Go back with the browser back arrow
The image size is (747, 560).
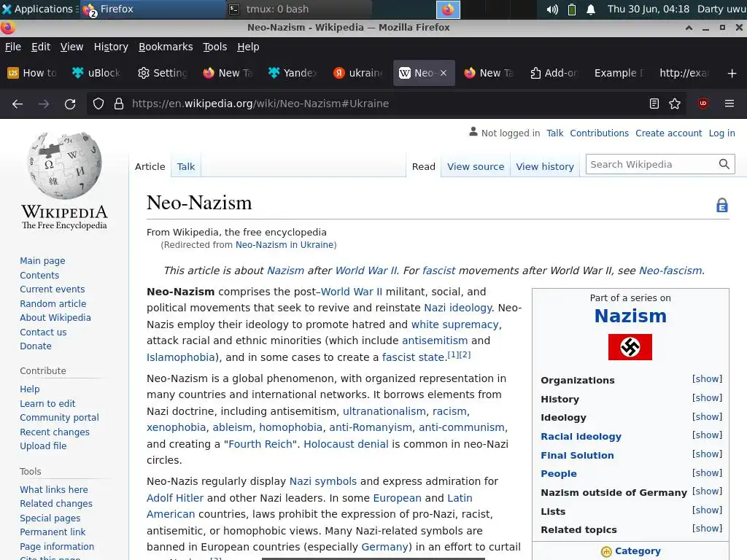[18, 104]
